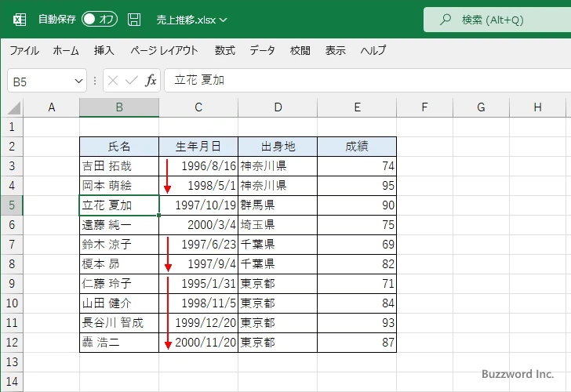Select score cell 95
Viewport: 571px width, 392px height.
pos(357,186)
